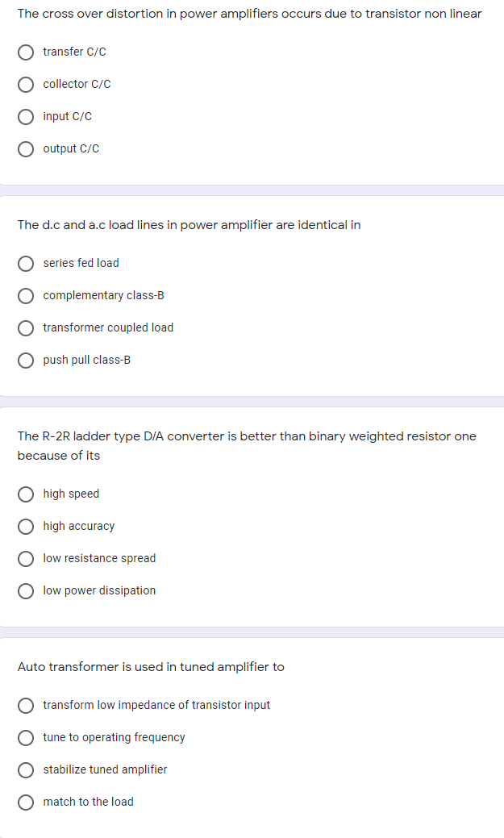Click the R-2R ladder D/A converter question
504x838 pixels.
point(247,446)
